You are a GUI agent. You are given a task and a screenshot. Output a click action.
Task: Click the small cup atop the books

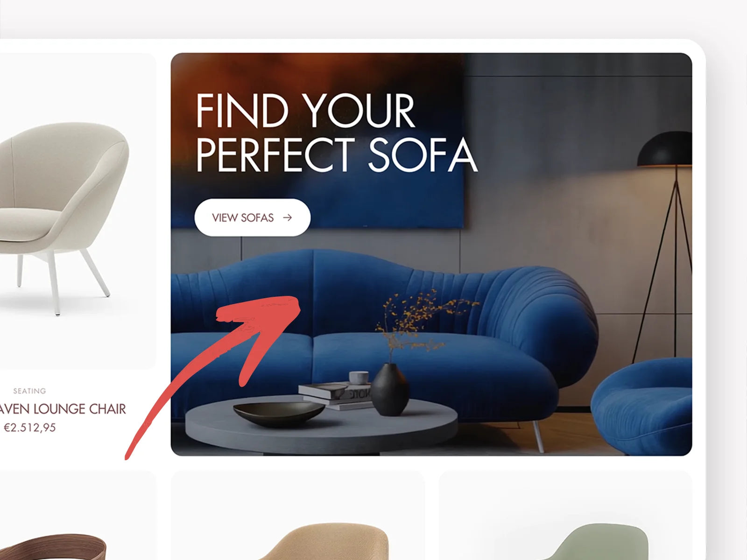(x=359, y=377)
